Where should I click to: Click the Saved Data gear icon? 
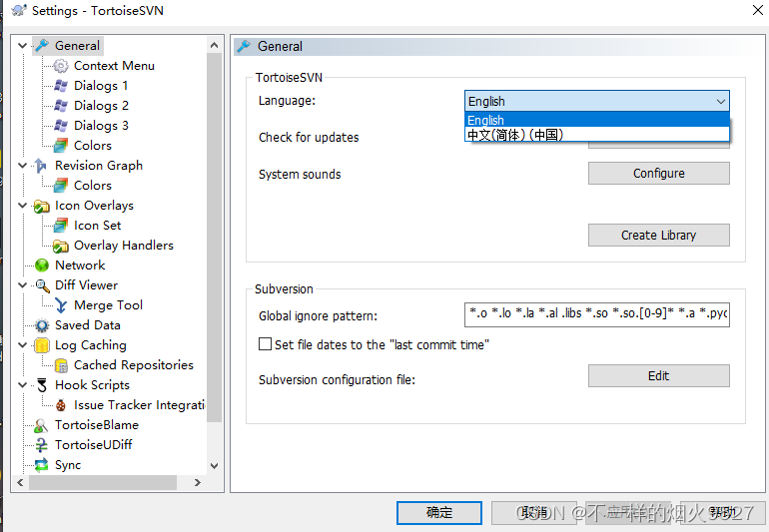click(42, 325)
